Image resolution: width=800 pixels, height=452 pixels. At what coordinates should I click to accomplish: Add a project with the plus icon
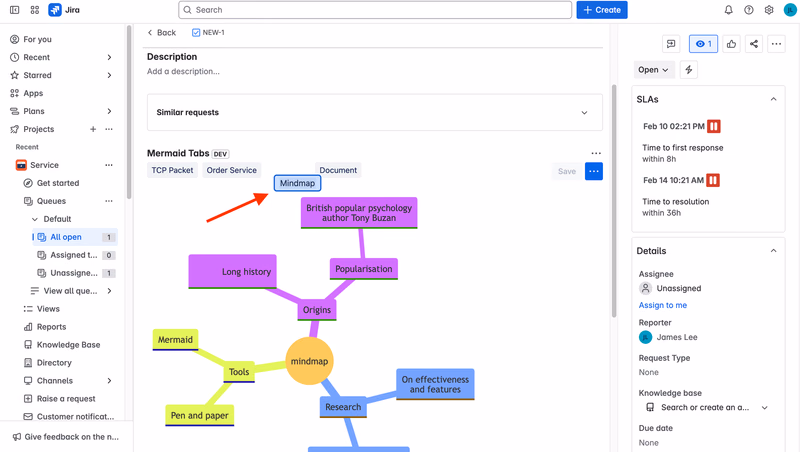93,129
